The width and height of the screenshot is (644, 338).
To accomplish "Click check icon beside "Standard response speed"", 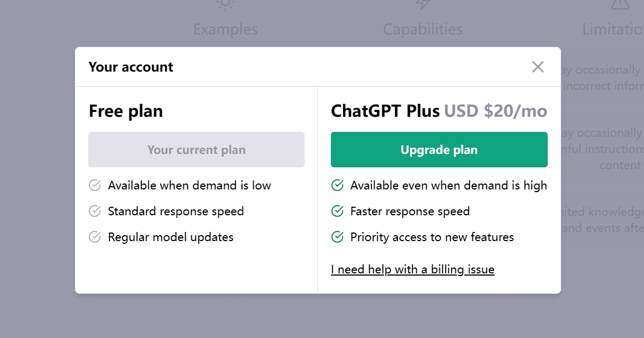I will (x=95, y=212).
